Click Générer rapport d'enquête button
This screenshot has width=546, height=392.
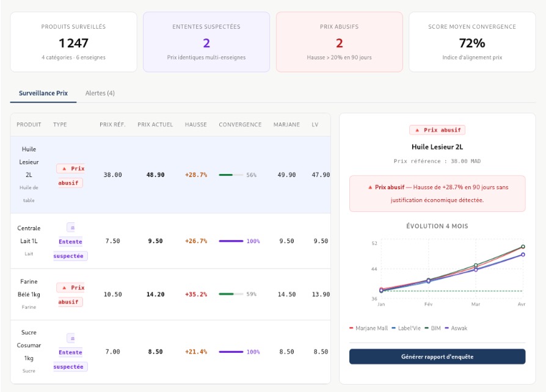coord(437,357)
